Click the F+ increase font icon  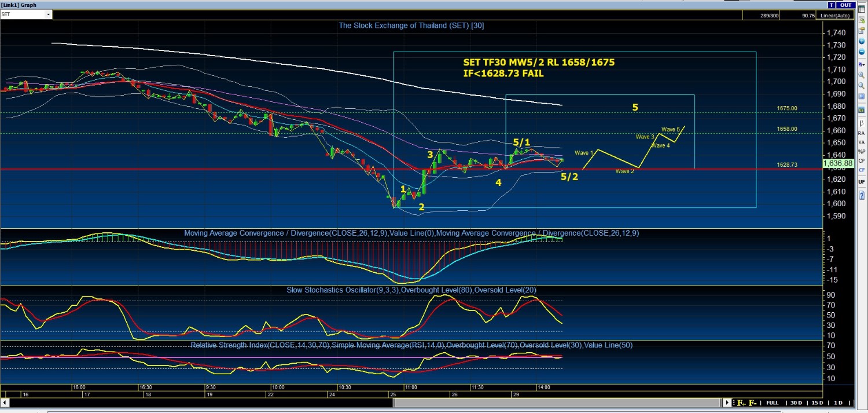click(741, 403)
